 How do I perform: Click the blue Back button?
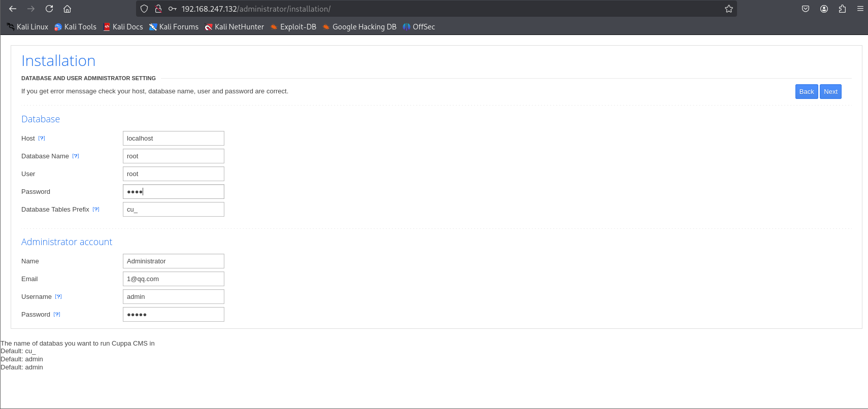pos(807,91)
